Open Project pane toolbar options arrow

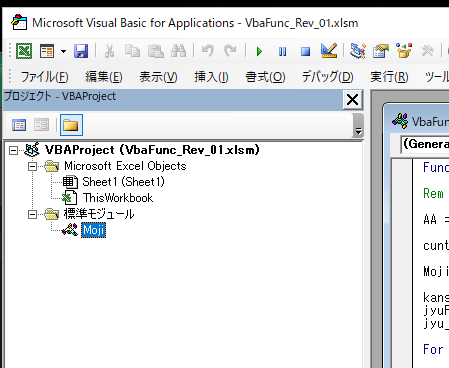(358, 126)
